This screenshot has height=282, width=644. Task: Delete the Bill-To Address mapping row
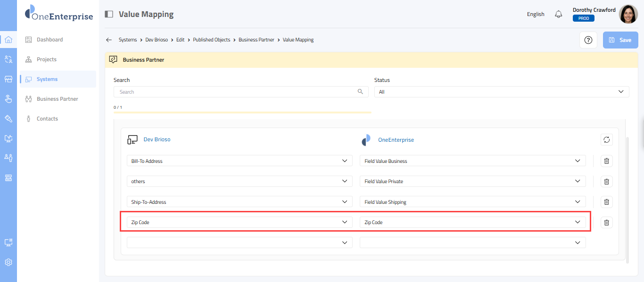click(x=606, y=161)
